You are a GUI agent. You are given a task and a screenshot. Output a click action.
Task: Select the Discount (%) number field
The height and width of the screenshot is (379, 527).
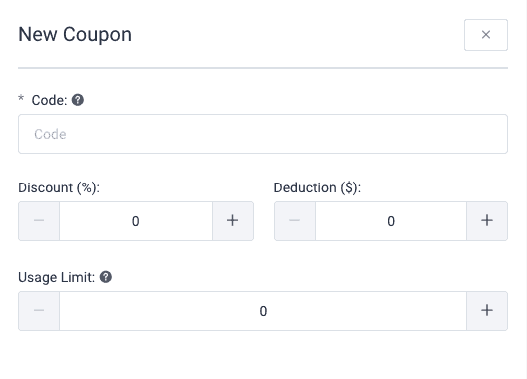tap(136, 221)
